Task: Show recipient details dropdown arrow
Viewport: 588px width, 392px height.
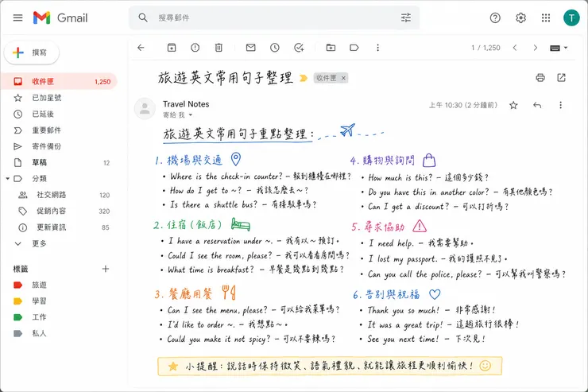Action: 191,114
